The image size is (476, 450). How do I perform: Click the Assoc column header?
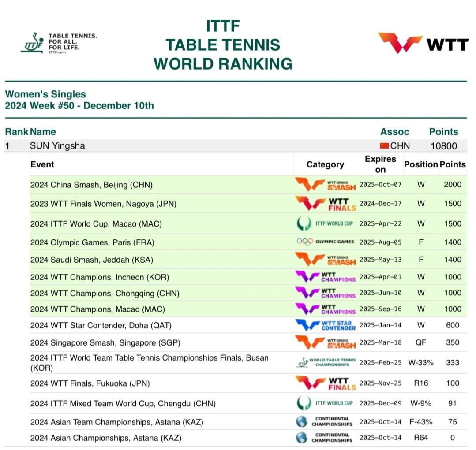pos(395,132)
